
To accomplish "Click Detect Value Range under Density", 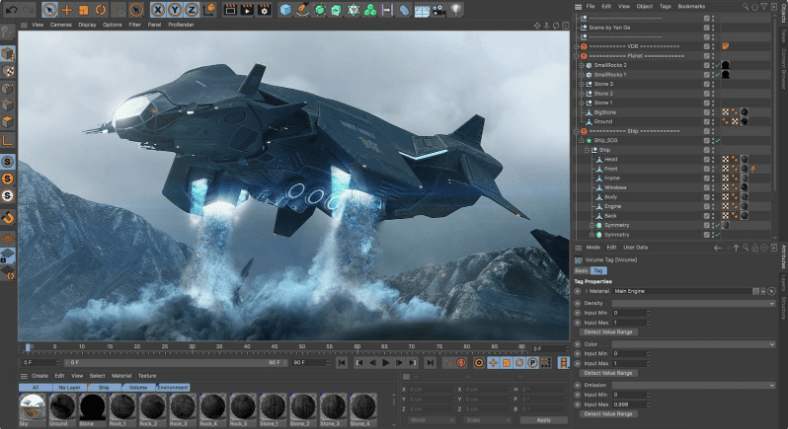I will [x=608, y=332].
